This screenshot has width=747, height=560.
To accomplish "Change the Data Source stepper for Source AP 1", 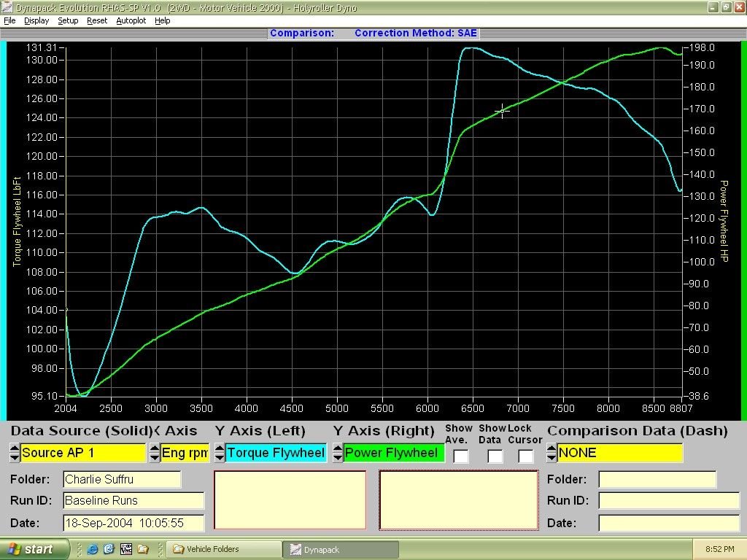I will pos(15,453).
